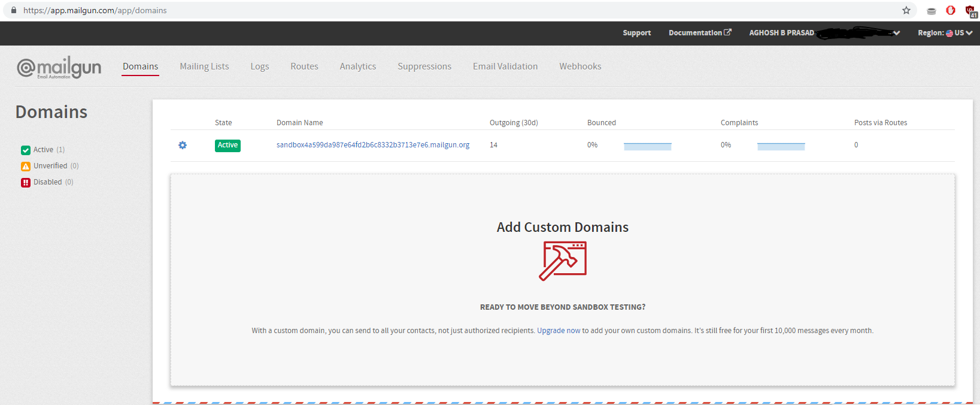Screen dimensions: 980x405
Task: Click the Upgrade now link
Action: [x=558, y=331]
